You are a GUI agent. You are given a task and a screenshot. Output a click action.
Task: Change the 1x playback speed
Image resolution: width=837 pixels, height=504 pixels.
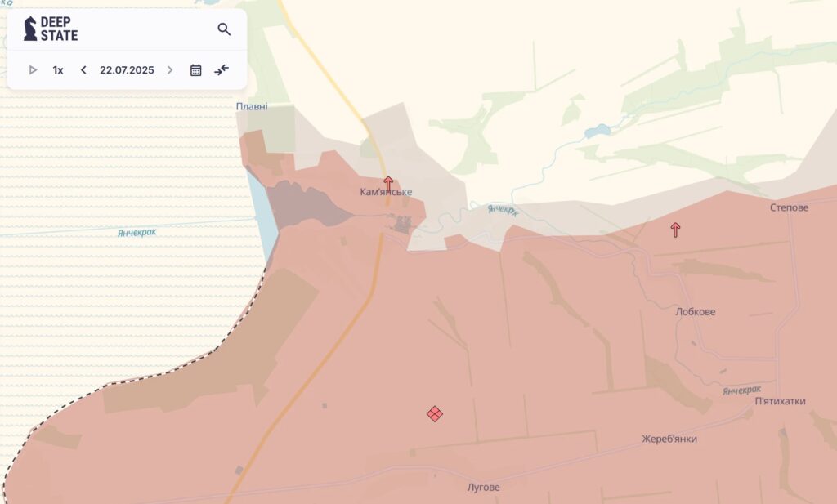[x=58, y=70]
